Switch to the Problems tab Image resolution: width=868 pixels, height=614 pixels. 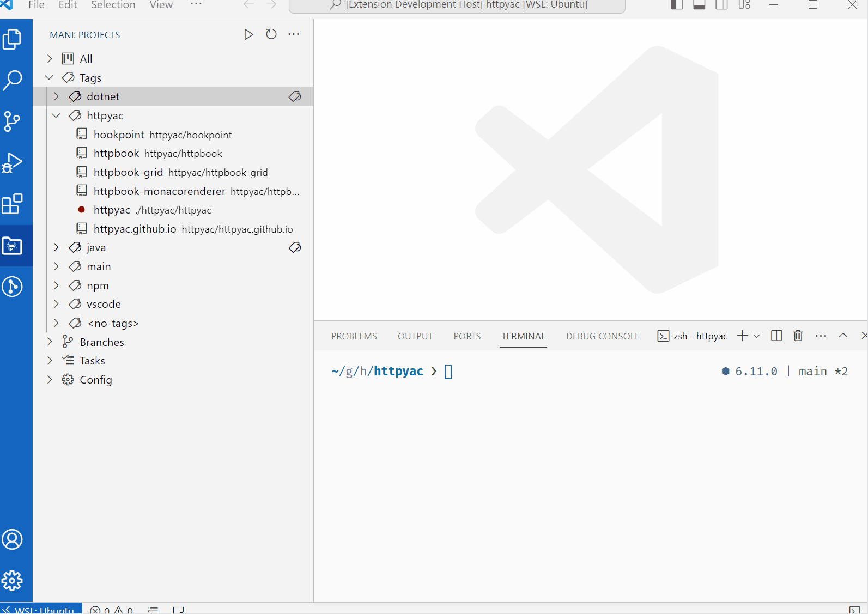[354, 336]
